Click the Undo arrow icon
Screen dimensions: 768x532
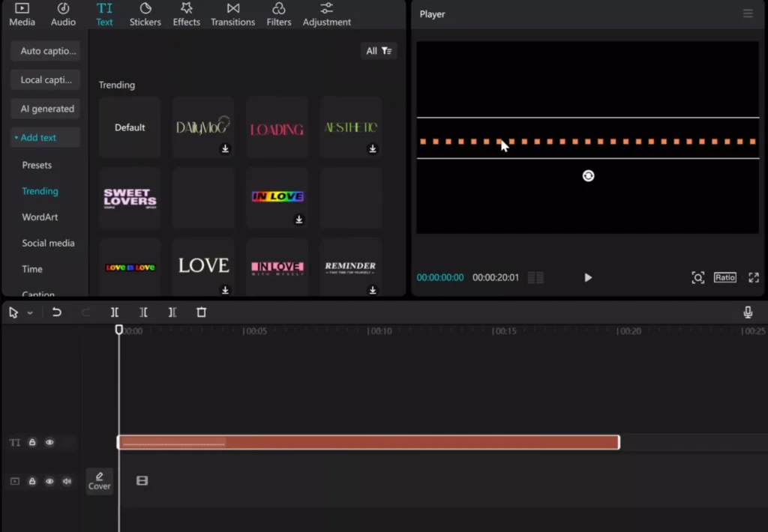tap(57, 312)
